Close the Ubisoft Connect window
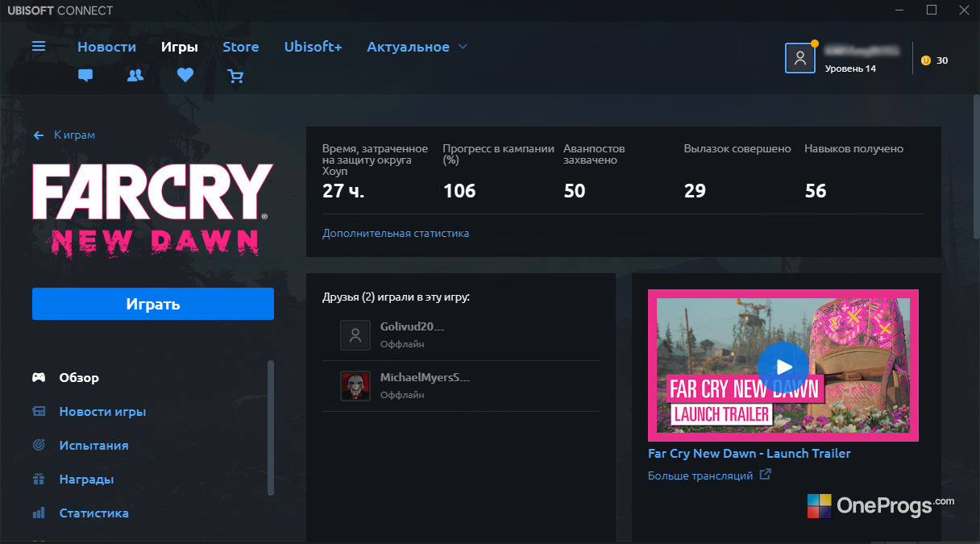The width and height of the screenshot is (980, 544). tap(962, 10)
